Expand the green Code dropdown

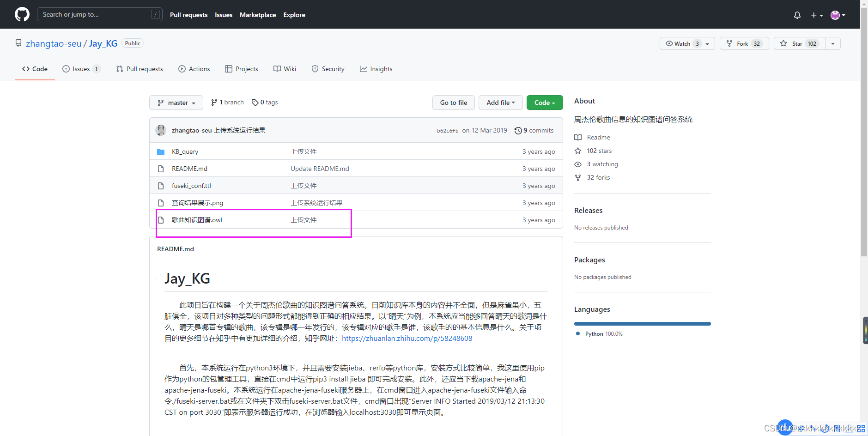[544, 103]
